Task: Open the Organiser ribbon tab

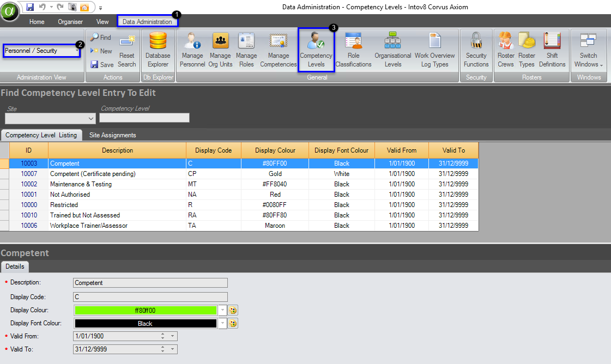Action: [x=70, y=22]
